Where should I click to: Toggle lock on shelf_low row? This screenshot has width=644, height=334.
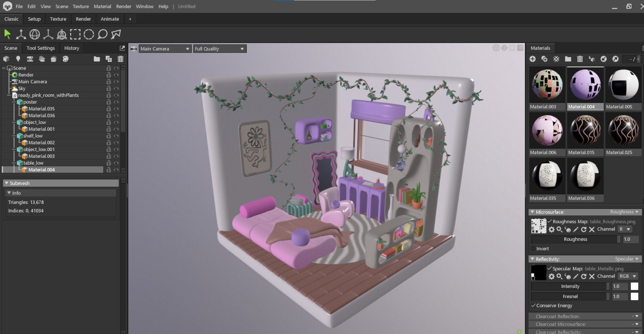pyautogui.click(x=109, y=136)
